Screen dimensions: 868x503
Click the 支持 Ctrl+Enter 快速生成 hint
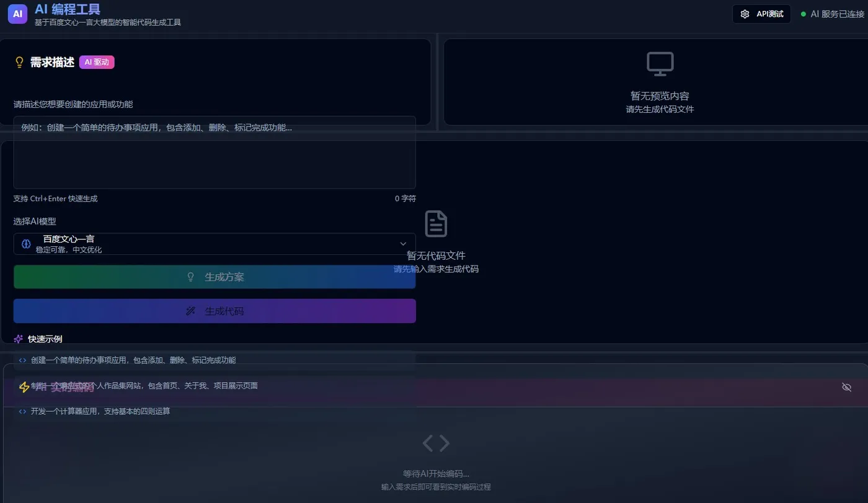[x=55, y=198]
